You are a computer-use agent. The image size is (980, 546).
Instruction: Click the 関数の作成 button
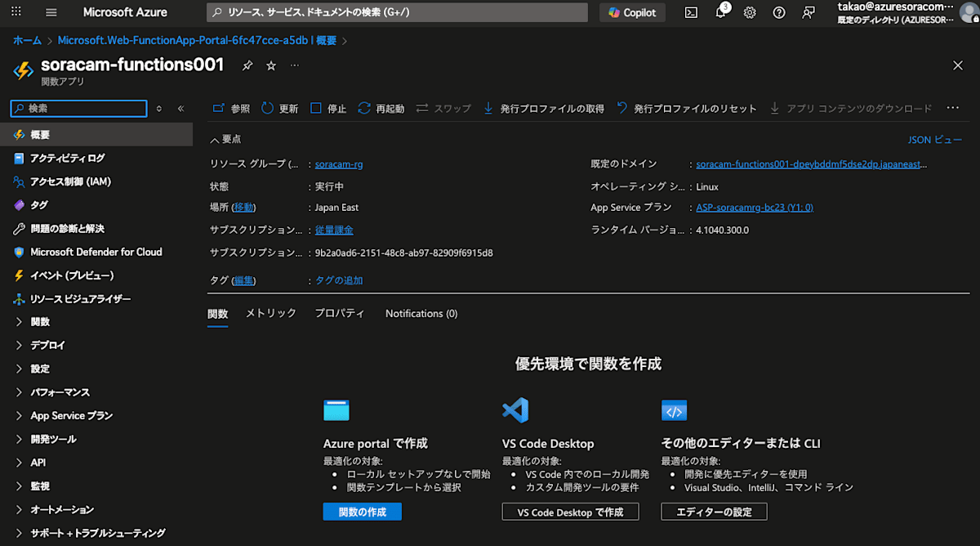363,512
